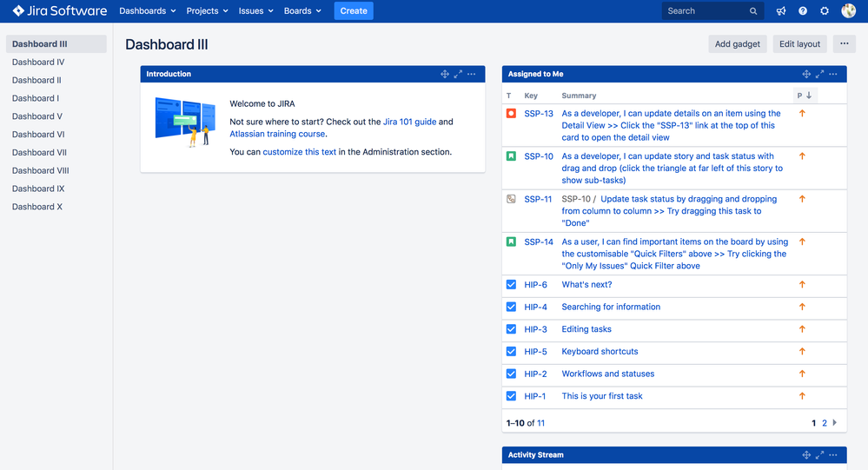The width and height of the screenshot is (868, 470).
Task: Open the parent SSP-10 link in SSP-11 row
Action: click(x=576, y=199)
